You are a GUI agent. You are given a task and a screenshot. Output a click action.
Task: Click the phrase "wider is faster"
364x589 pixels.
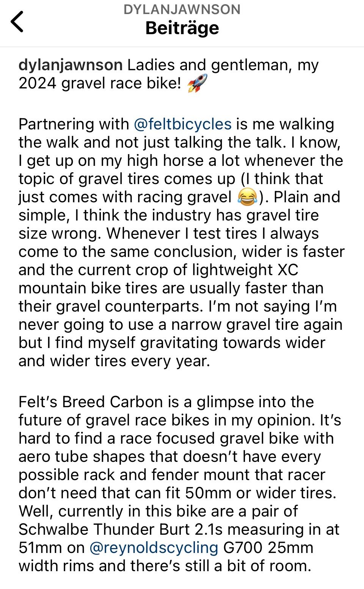click(x=293, y=252)
